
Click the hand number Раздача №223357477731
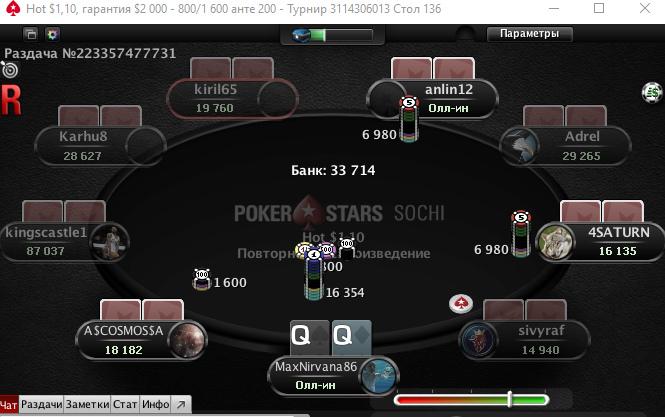[90, 53]
